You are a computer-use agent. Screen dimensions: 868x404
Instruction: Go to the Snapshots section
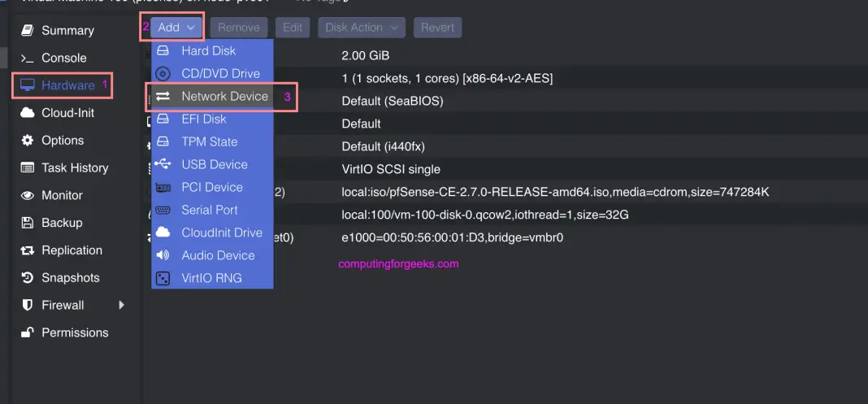70,278
